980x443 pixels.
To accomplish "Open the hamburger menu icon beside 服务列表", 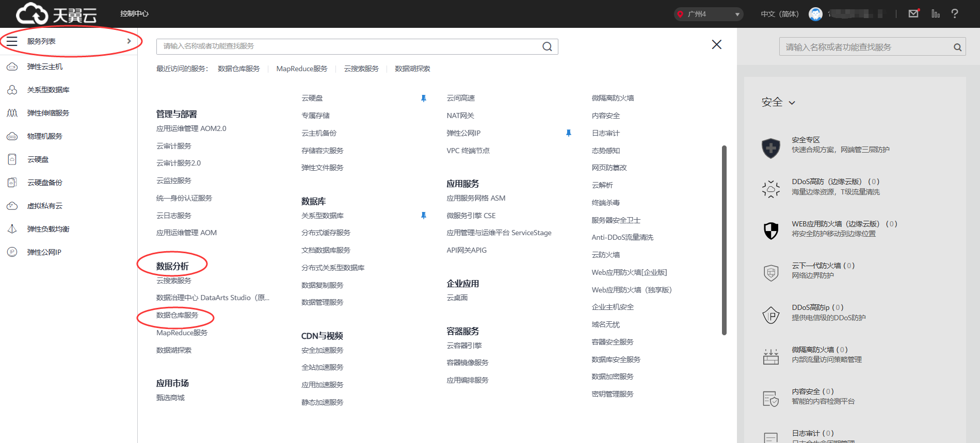I will [12, 41].
